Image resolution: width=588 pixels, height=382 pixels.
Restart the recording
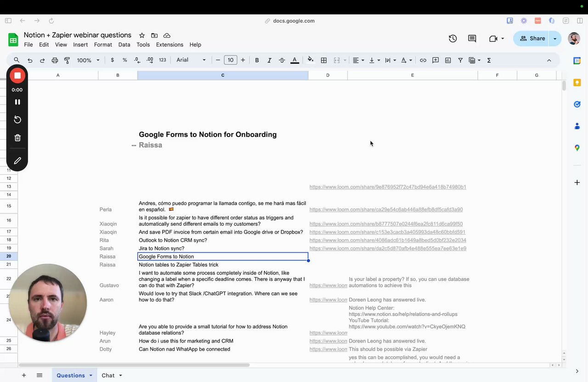pos(17,120)
